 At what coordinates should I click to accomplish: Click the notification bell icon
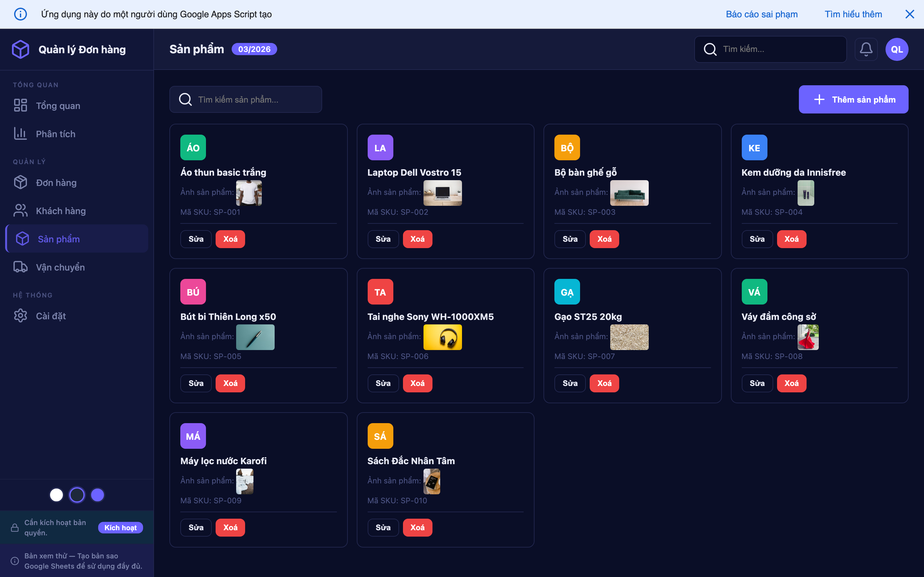[866, 49]
